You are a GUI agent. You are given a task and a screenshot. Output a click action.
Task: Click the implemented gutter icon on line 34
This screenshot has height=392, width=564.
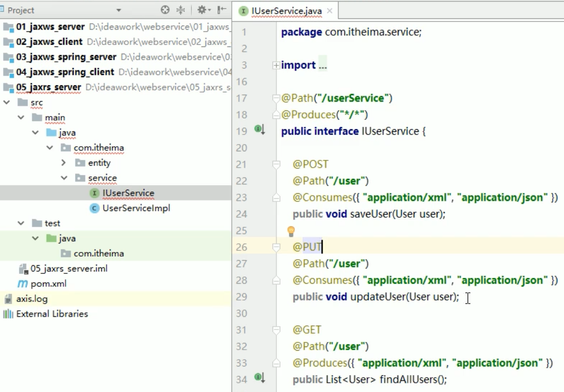[x=259, y=377]
